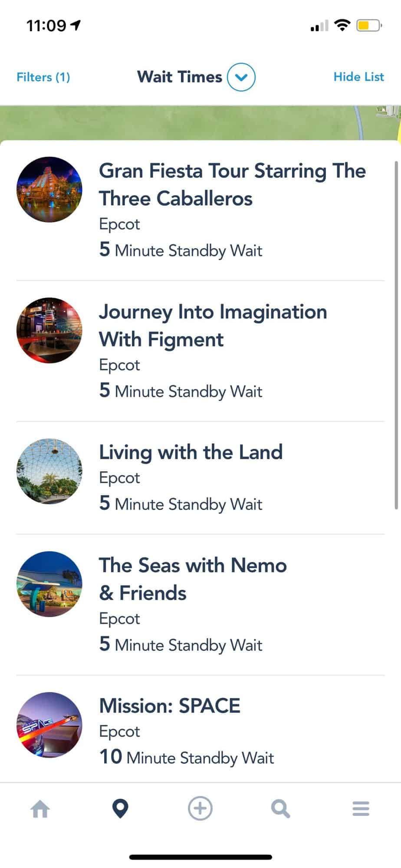This screenshot has width=401, height=868.
Task: Open Journey Into Imagination thumbnail image
Action: (49, 330)
